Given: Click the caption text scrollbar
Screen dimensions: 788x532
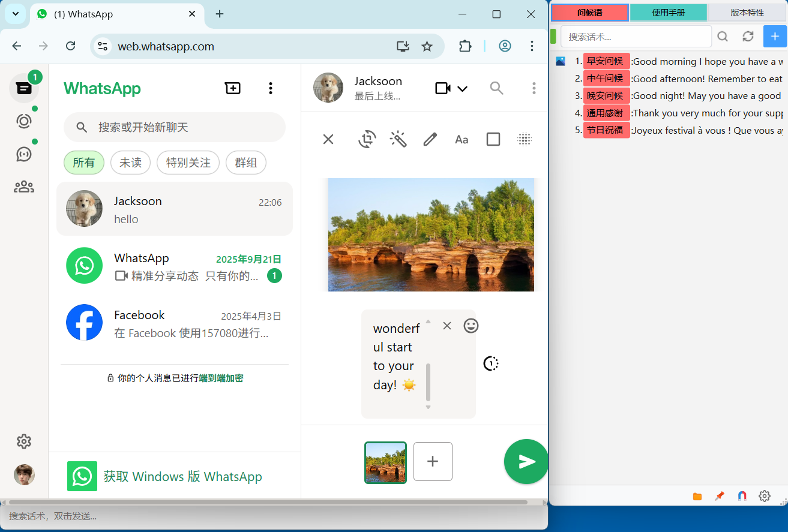Looking at the screenshot, I should coord(428,381).
